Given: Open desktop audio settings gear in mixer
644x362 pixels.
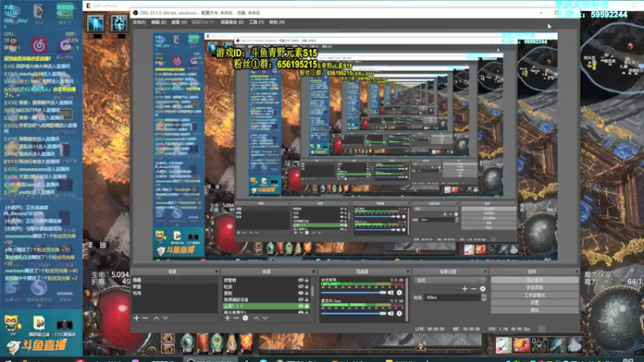Looking at the screenshot, I should tap(399, 293).
